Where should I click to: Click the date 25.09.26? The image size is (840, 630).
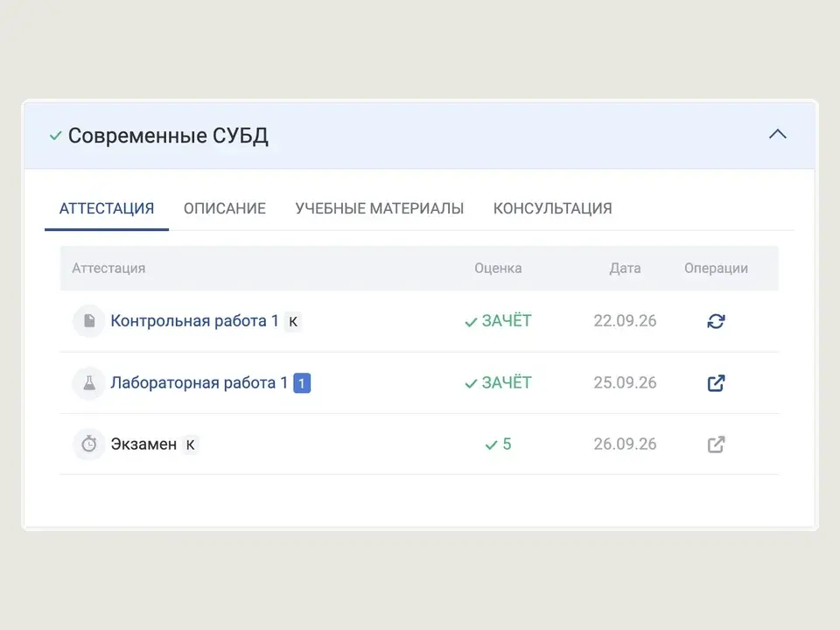(625, 382)
